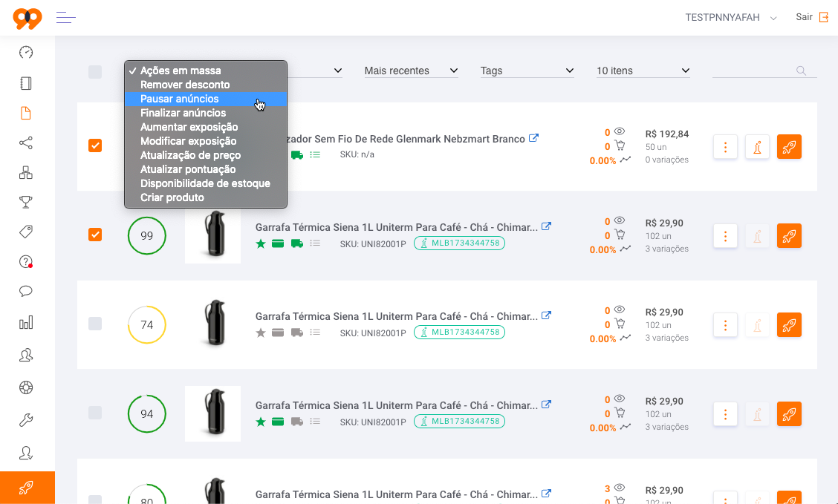
Task: Click the score 74 quality ring
Action: pos(147,324)
